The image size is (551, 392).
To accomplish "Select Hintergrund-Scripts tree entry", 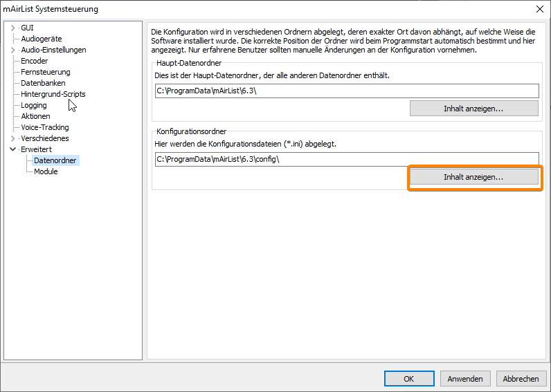I will [53, 94].
